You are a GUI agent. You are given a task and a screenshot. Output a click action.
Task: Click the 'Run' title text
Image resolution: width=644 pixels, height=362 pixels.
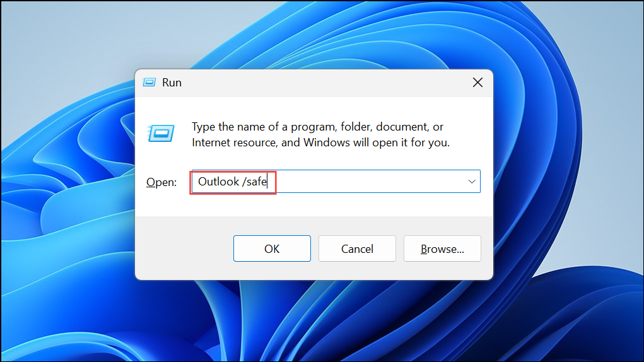click(172, 83)
